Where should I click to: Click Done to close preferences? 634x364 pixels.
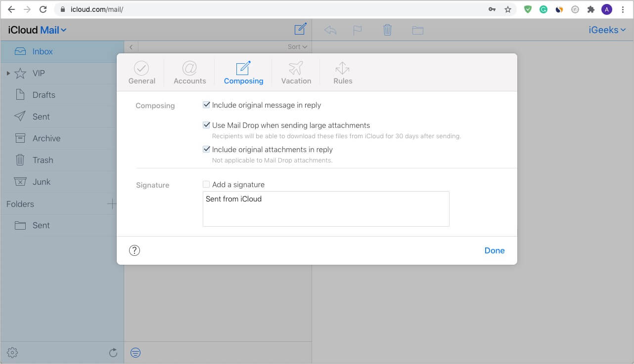[x=494, y=250]
